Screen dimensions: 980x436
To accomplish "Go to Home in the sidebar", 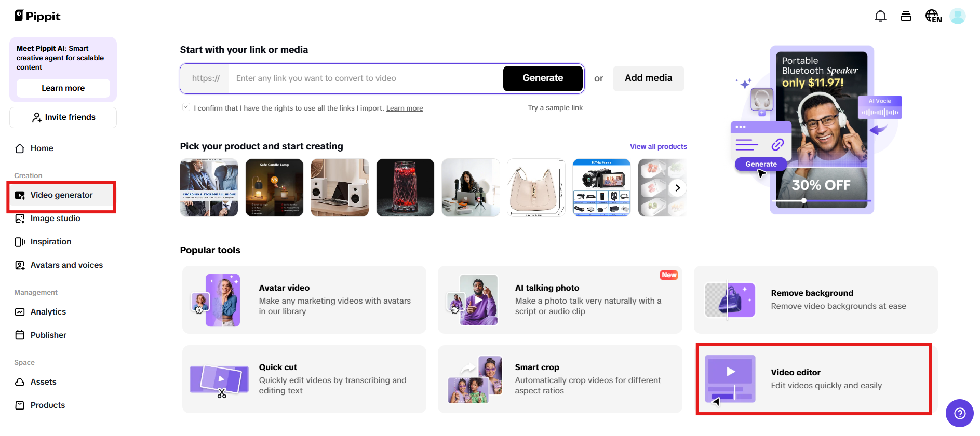I will click(x=42, y=148).
